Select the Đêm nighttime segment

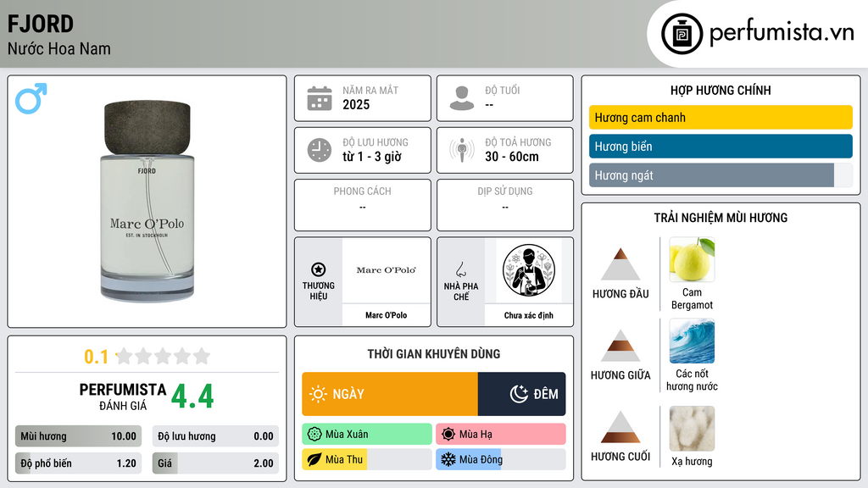[521, 394]
